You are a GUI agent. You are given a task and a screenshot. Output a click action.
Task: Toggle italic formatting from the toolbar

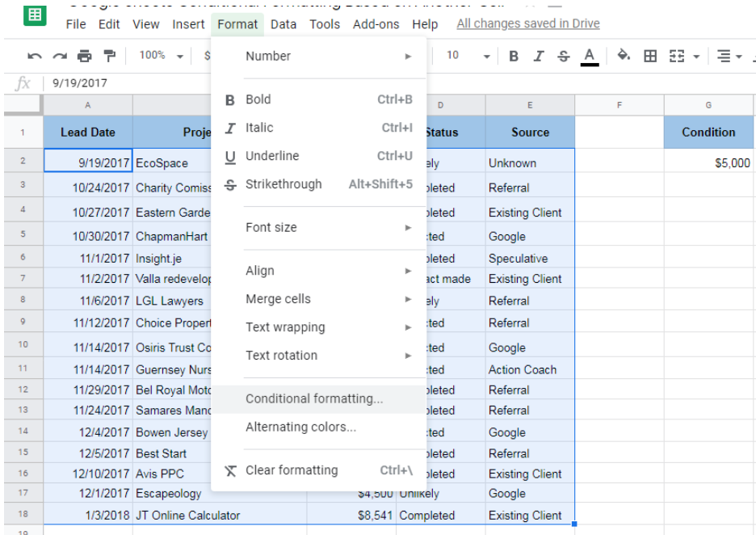(x=538, y=56)
